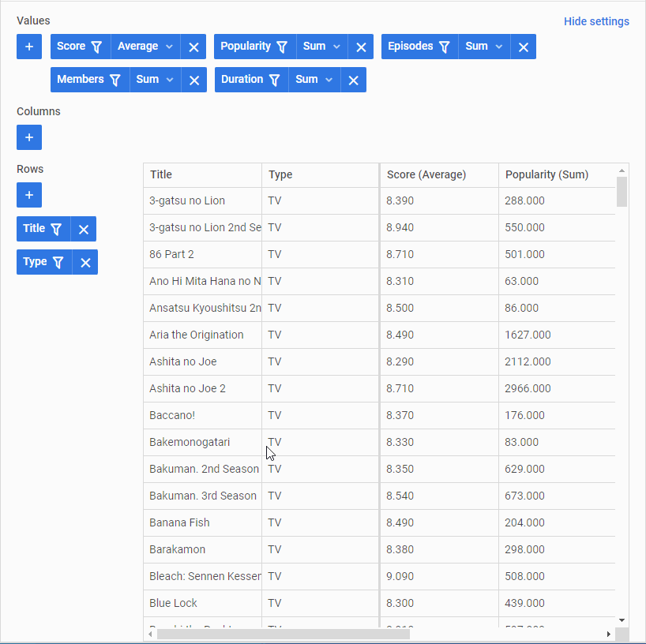The width and height of the screenshot is (646, 644).
Task: Open Score aggregation Average dropdown
Action: (145, 47)
